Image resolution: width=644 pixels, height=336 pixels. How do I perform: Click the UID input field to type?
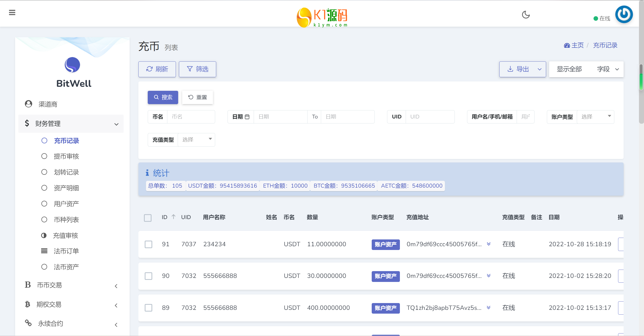pyautogui.click(x=430, y=116)
